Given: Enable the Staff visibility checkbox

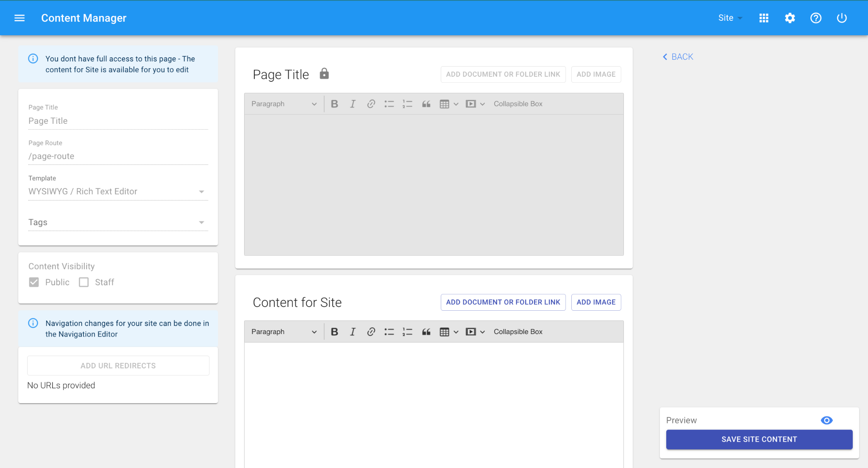Looking at the screenshot, I should coord(84,282).
